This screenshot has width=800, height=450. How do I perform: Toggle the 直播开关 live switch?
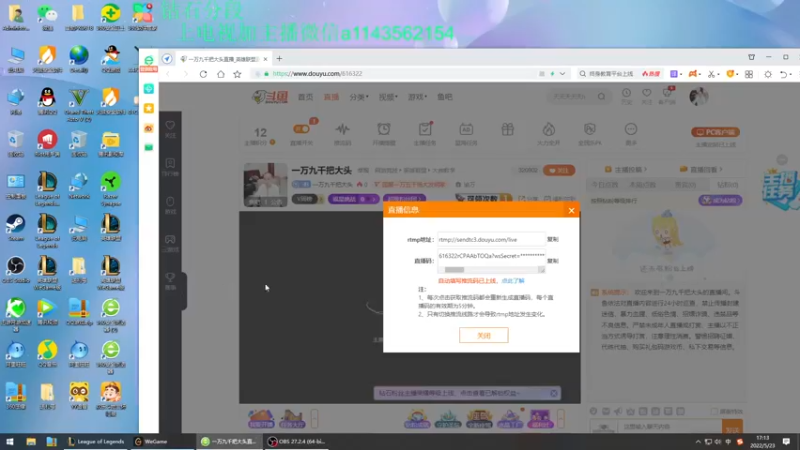301,130
